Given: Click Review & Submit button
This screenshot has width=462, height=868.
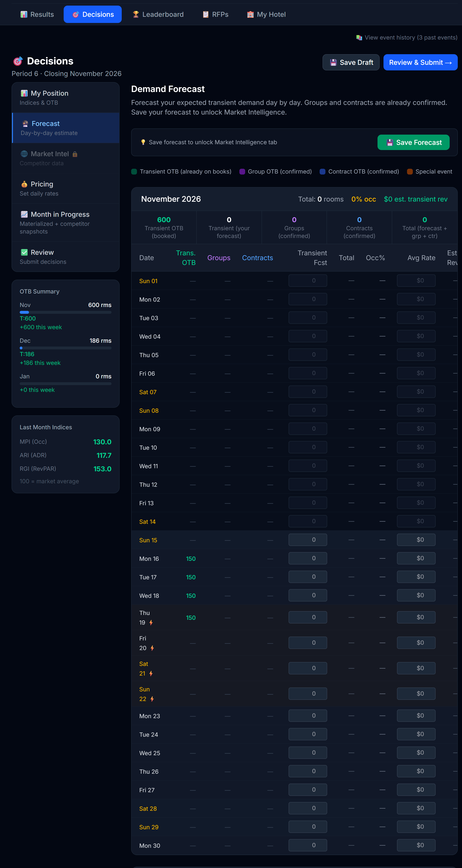Looking at the screenshot, I should click(x=420, y=62).
